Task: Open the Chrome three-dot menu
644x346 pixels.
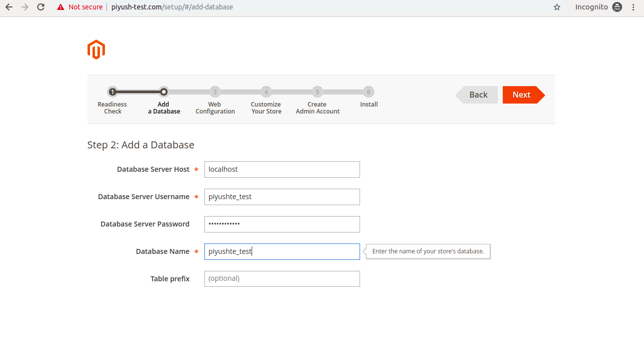Action: tap(633, 7)
